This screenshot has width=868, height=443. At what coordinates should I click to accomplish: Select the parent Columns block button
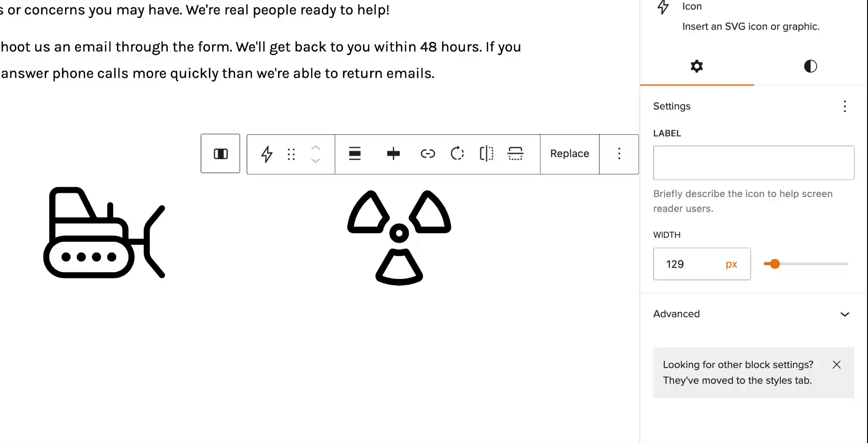click(221, 154)
